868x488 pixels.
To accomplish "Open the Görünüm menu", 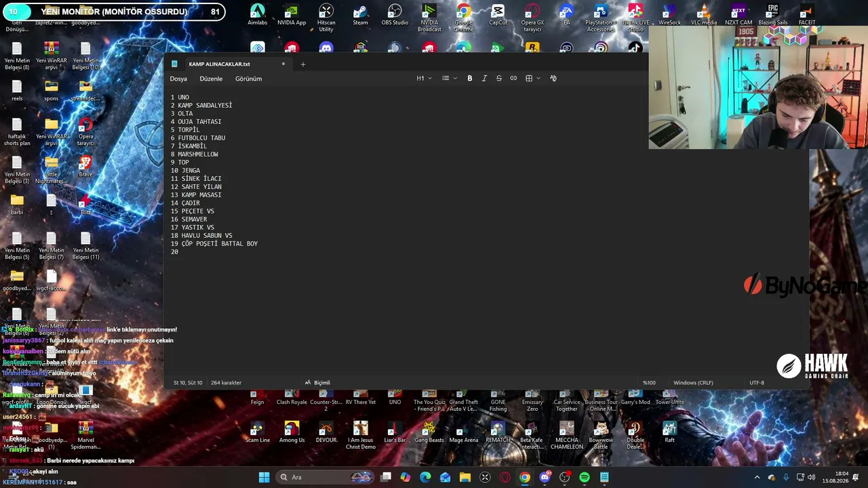I will (x=248, y=79).
